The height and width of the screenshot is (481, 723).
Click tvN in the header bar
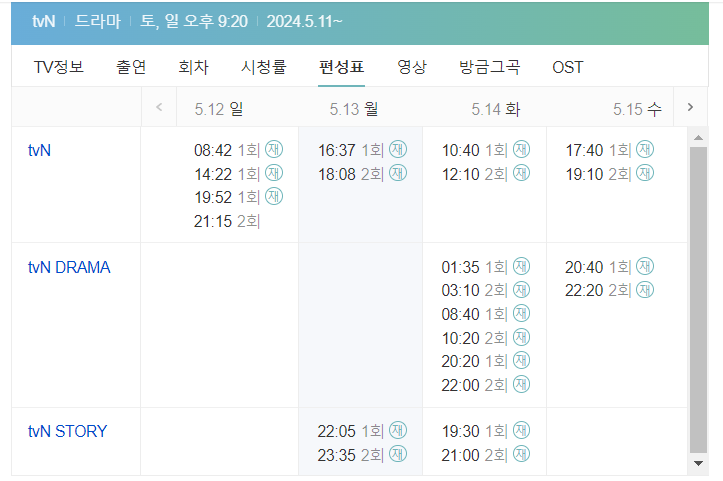[44, 21]
